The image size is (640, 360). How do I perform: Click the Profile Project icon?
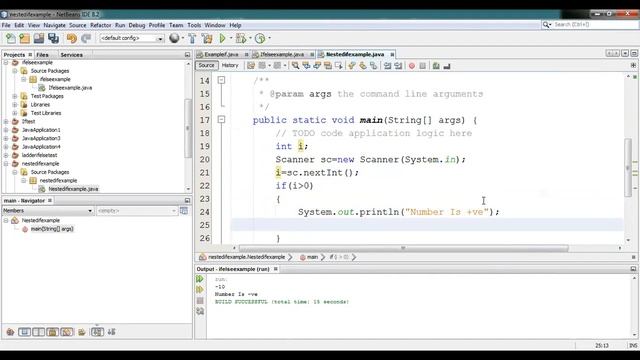[x=260, y=38]
